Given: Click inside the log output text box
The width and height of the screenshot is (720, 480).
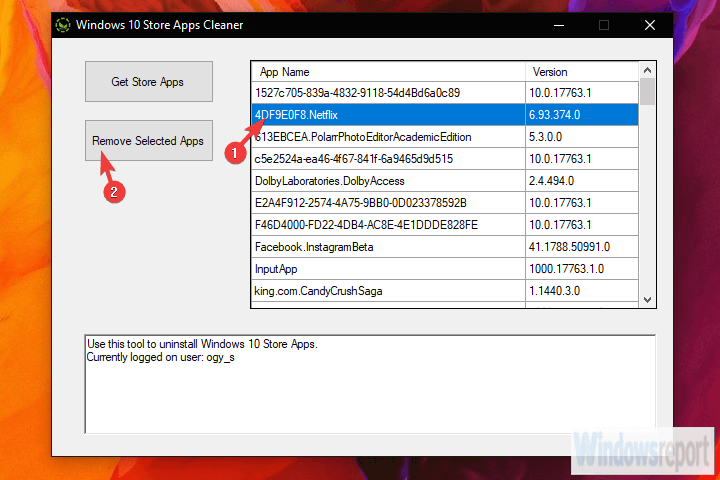Looking at the screenshot, I should click(x=370, y=384).
